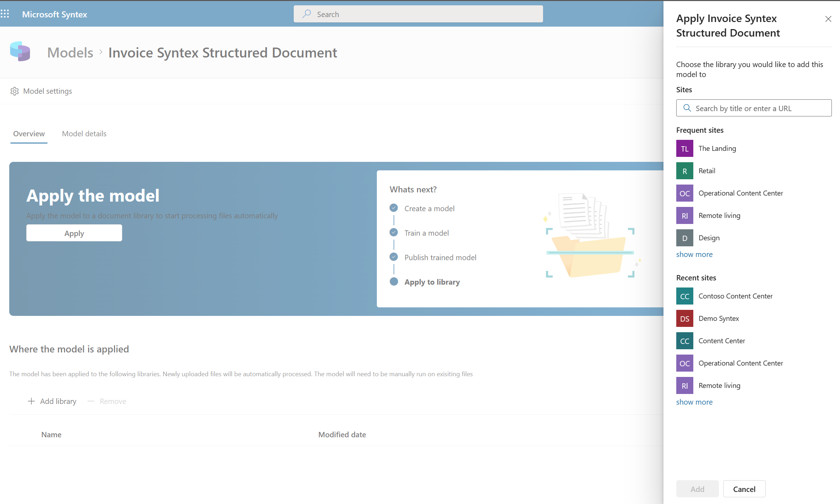Sort by the Name column header

click(51, 434)
